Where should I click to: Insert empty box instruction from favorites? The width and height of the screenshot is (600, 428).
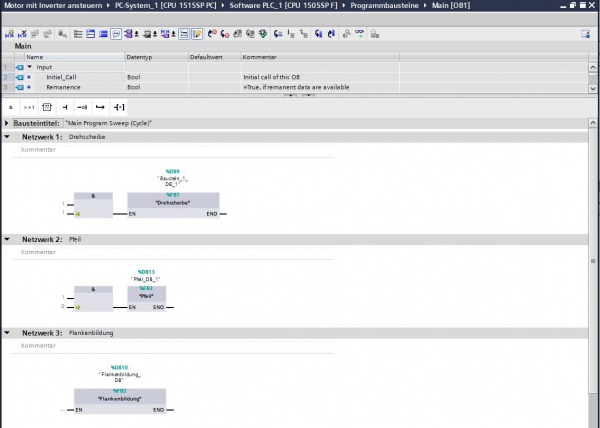coord(47,105)
